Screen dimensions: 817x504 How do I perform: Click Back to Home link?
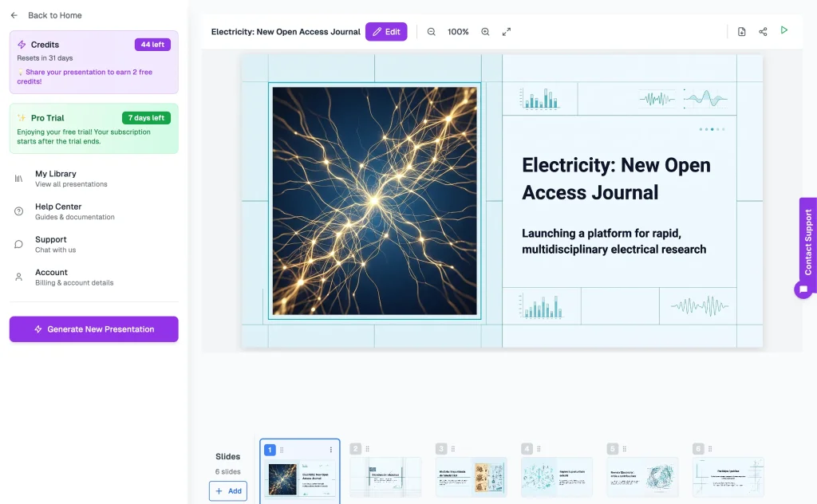[x=55, y=16]
